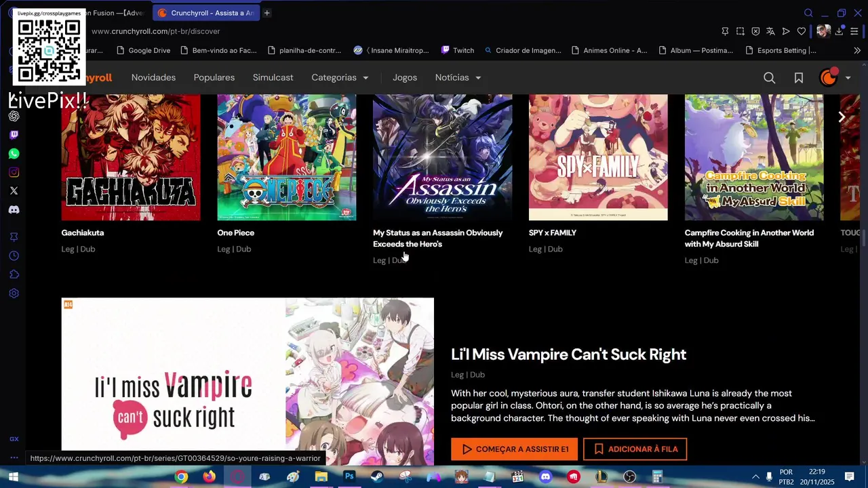868x488 pixels.
Task: Open the Google Drive bookmark
Action: [x=143, y=50]
